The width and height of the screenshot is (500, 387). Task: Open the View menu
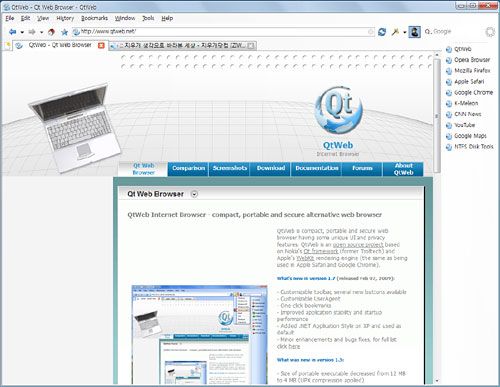[43, 18]
